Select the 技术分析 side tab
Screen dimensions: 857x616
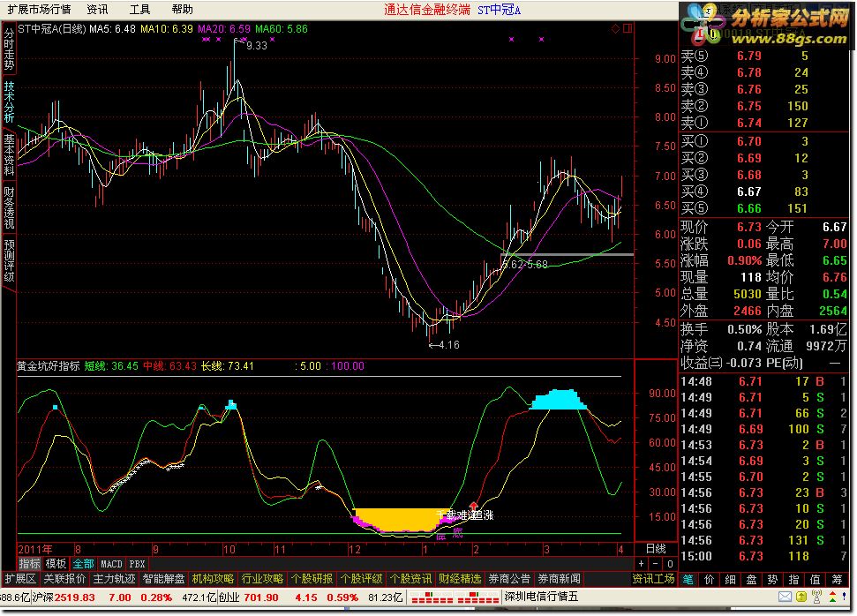[9, 101]
